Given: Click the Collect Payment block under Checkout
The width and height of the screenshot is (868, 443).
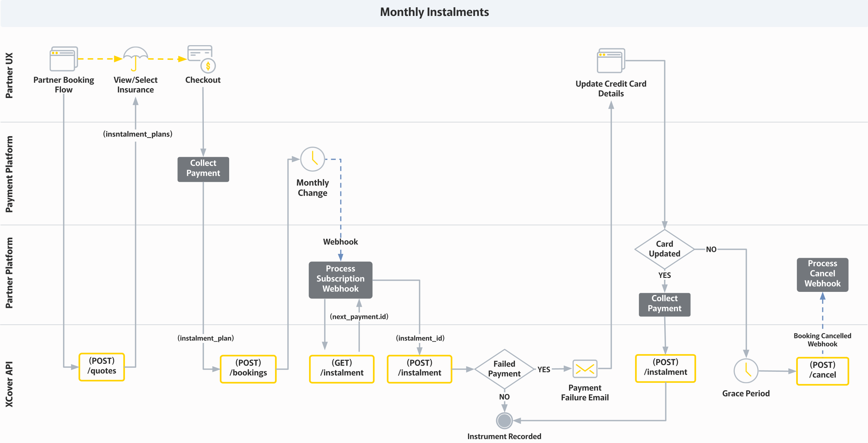Looking at the screenshot, I should pyautogui.click(x=203, y=169).
